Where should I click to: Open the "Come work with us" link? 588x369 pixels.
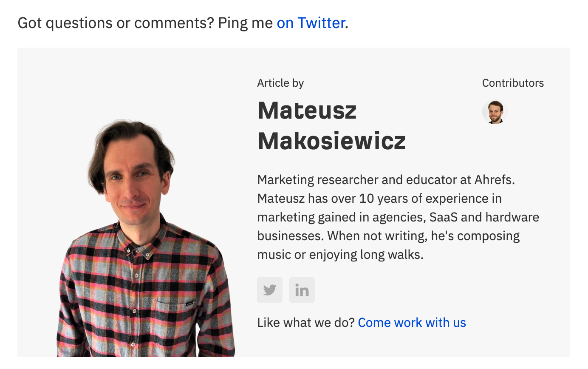pos(412,323)
